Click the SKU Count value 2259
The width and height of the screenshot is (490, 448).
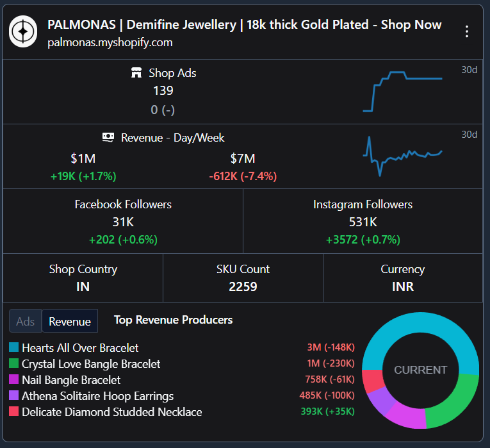(x=243, y=286)
